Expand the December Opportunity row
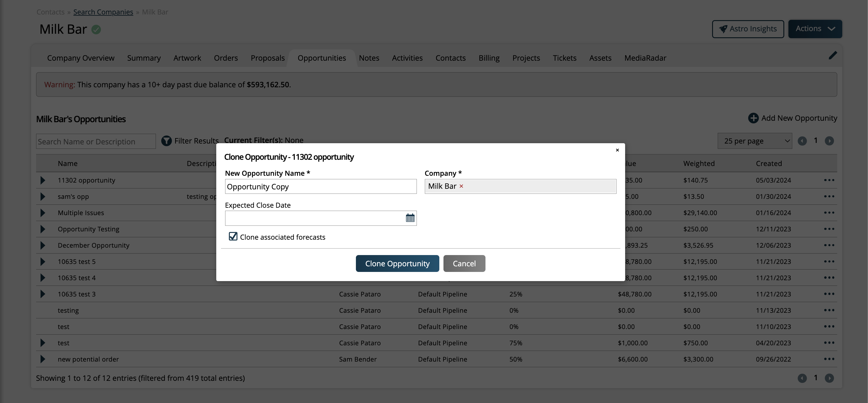The height and width of the screenshot is (403, 868). [43, 245]
